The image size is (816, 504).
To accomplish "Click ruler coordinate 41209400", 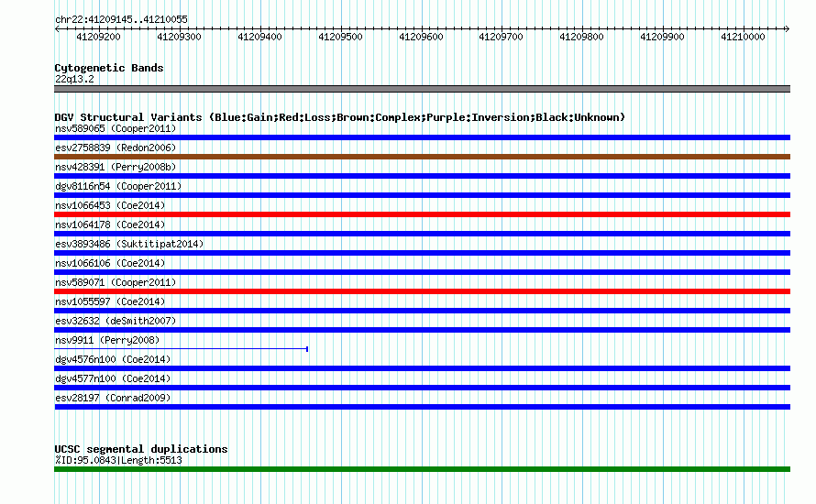I will tap(259, 37).
